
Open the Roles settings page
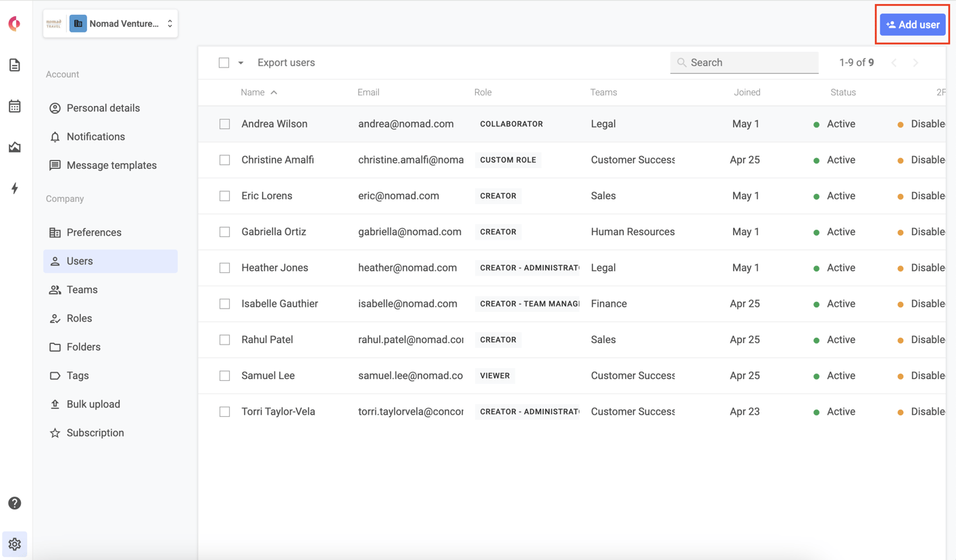coord(79,318)
